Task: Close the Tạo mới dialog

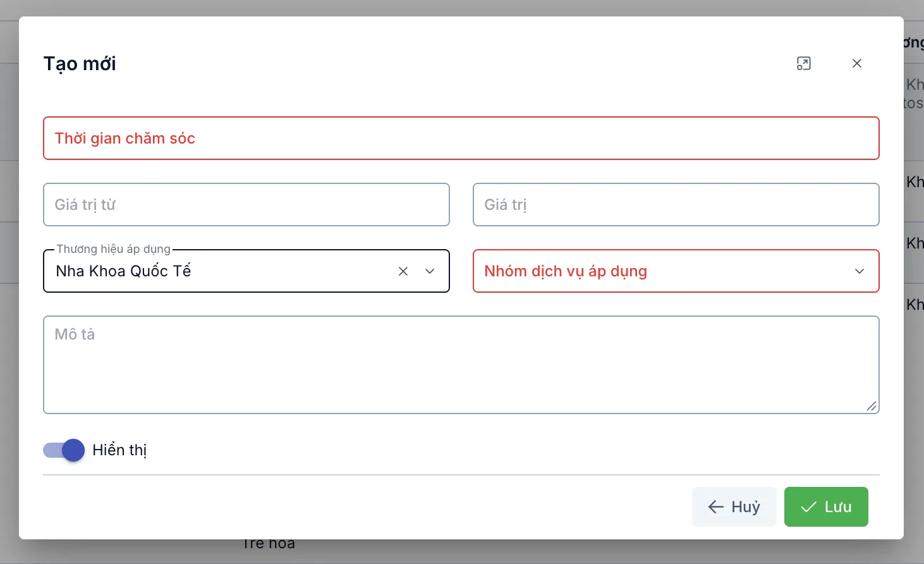Action: click(857, 63)
